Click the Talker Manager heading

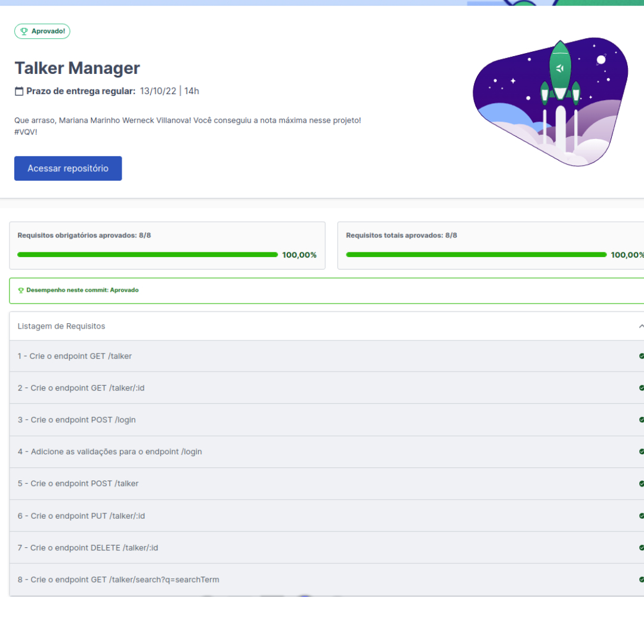[76, 67]
